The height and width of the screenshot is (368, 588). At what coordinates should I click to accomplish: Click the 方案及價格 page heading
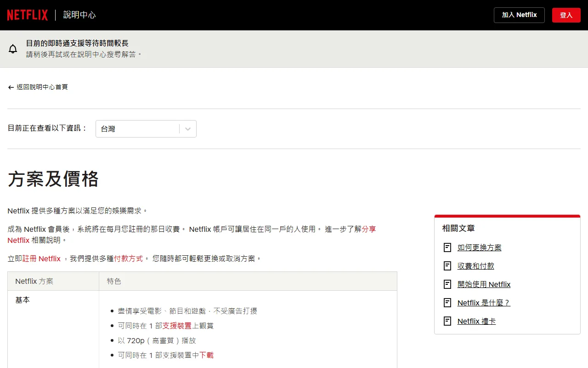click(x=53, y=179)
